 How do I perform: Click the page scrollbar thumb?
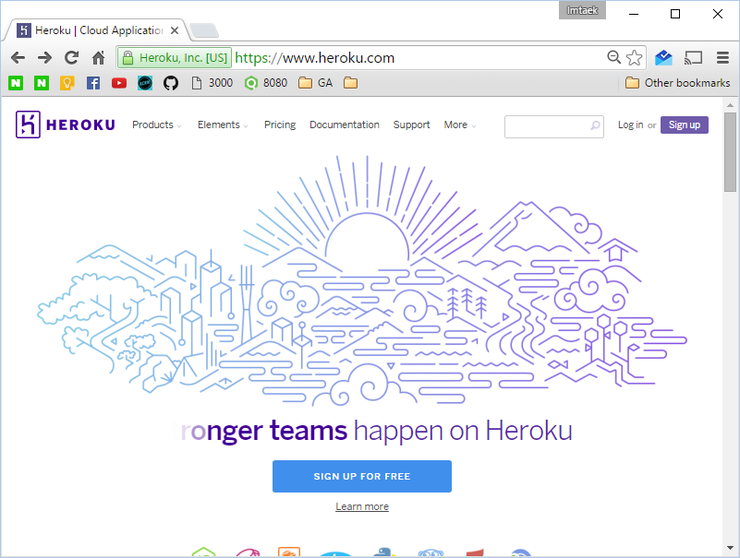(x=730, y=152)
